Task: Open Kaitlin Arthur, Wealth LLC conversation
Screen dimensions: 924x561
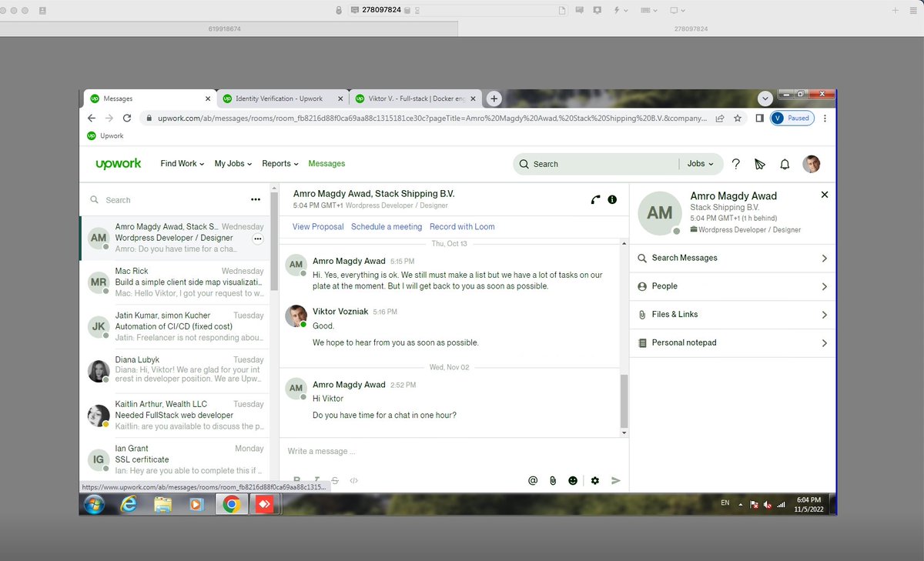Action: point(175,416)
